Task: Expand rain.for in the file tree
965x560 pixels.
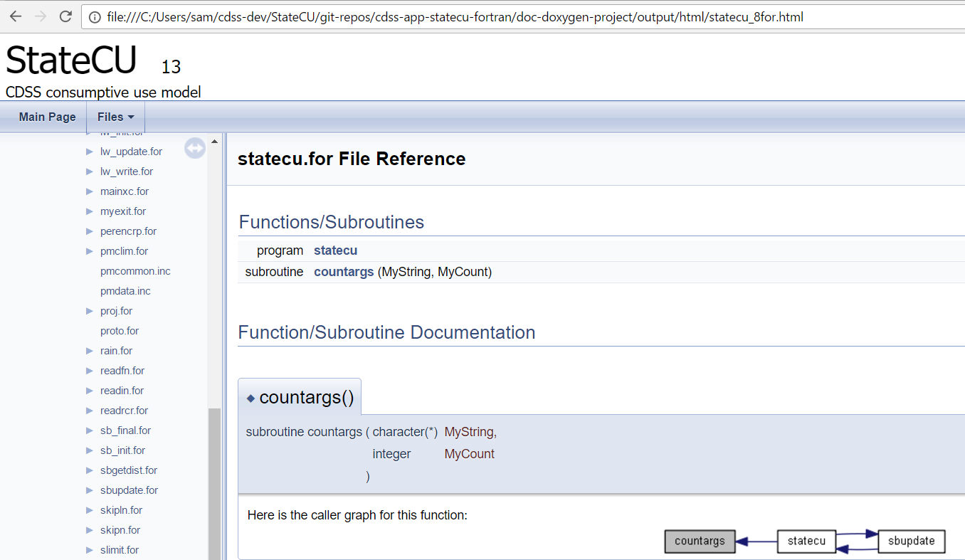Action: [x=88, y=350]
